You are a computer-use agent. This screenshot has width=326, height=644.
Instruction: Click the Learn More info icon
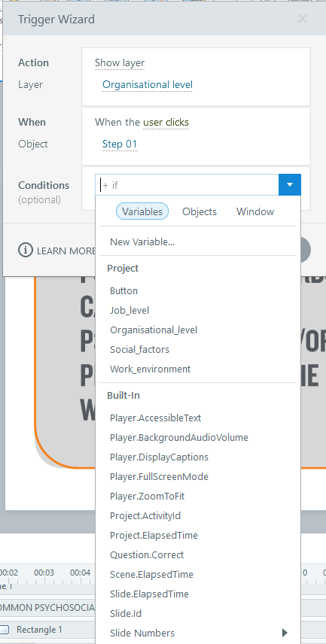tap(25, 250)
